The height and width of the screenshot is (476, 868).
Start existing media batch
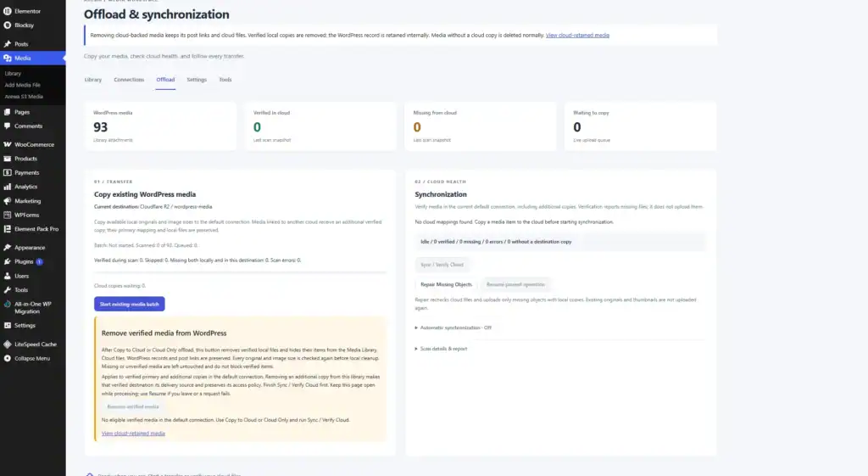(x=130, y=304)
